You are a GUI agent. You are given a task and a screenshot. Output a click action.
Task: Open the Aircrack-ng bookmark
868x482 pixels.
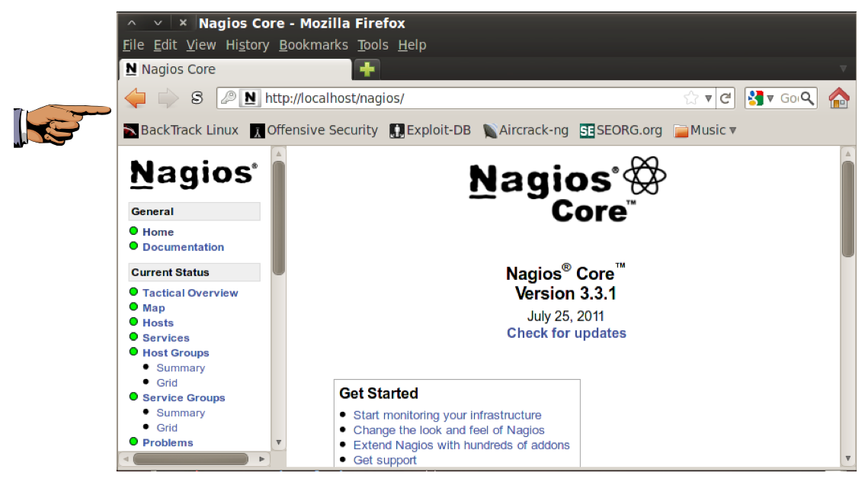pos(525,130)
